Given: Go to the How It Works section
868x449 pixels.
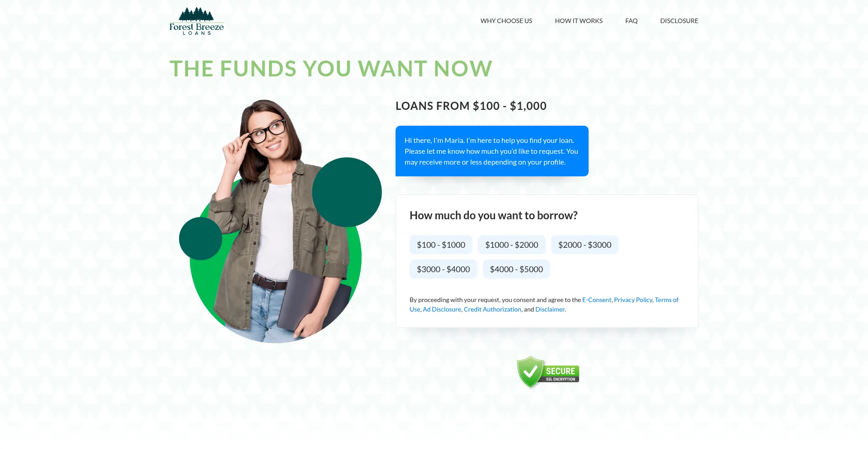Looking at the screenshot, I should [579, 21].
